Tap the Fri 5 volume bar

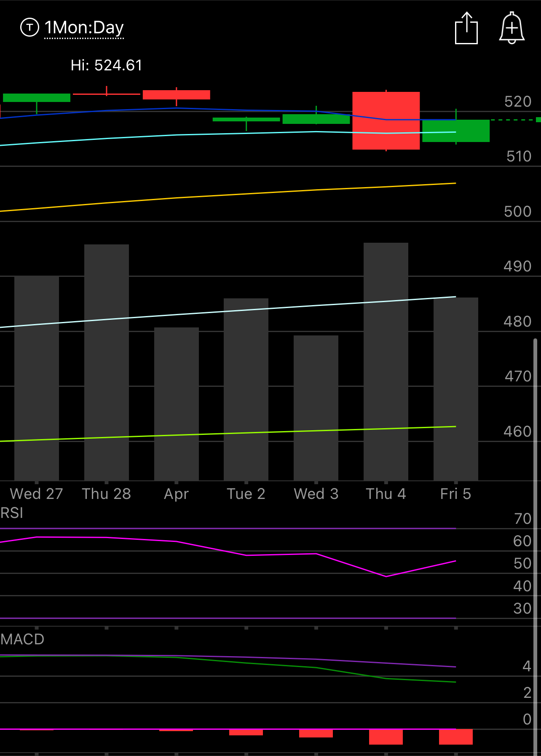point(456,389)
